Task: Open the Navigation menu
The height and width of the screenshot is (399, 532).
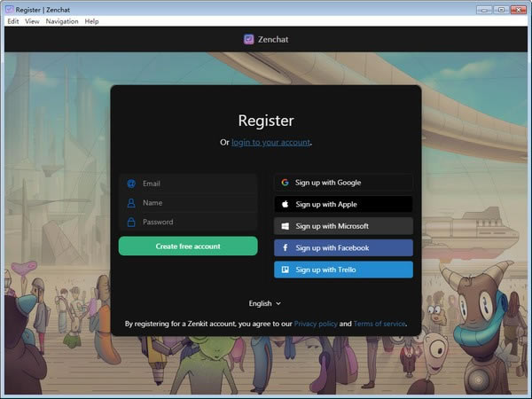Action: click(x=62, y=21)
